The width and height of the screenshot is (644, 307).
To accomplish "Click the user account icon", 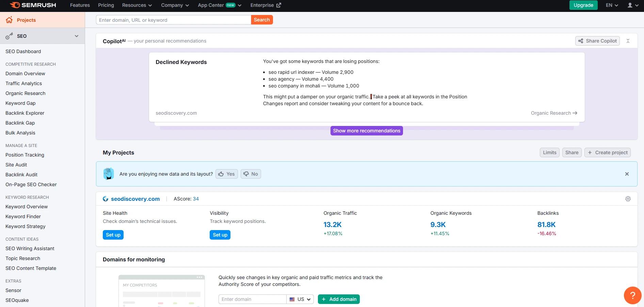I will tap(630, 5).
